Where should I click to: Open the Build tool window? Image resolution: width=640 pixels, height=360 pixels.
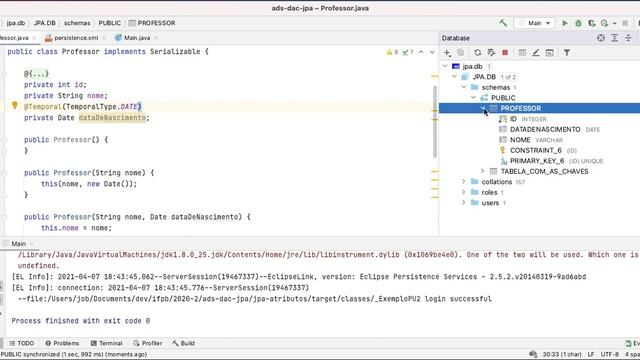tap(183, 343)
